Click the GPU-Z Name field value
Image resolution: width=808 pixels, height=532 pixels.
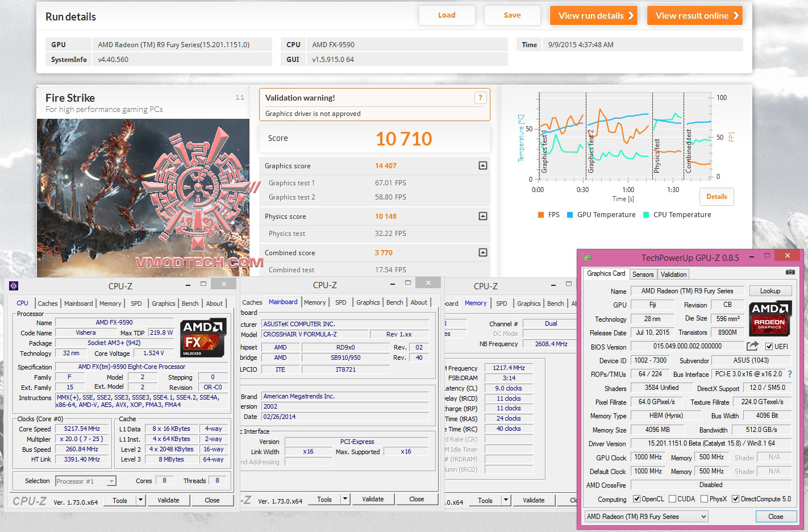[x=687, y=291]
